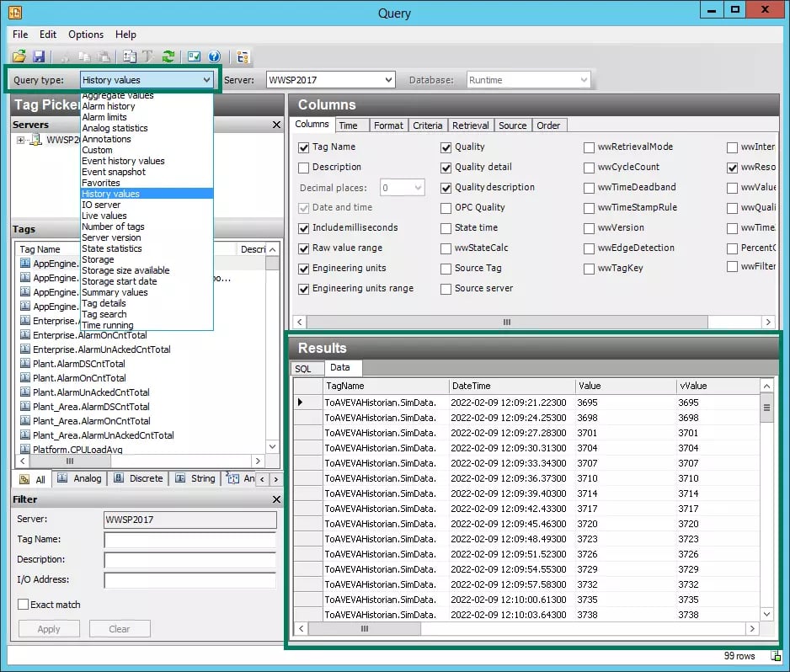Refresh the query results
Image resolution: width=790 pixels, height=672 pixels.
(168, 56)
